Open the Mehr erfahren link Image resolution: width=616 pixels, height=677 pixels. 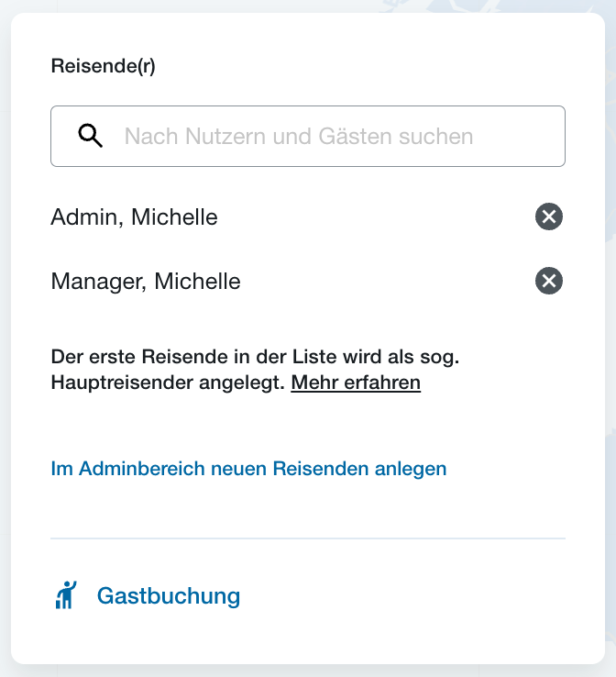356,383
